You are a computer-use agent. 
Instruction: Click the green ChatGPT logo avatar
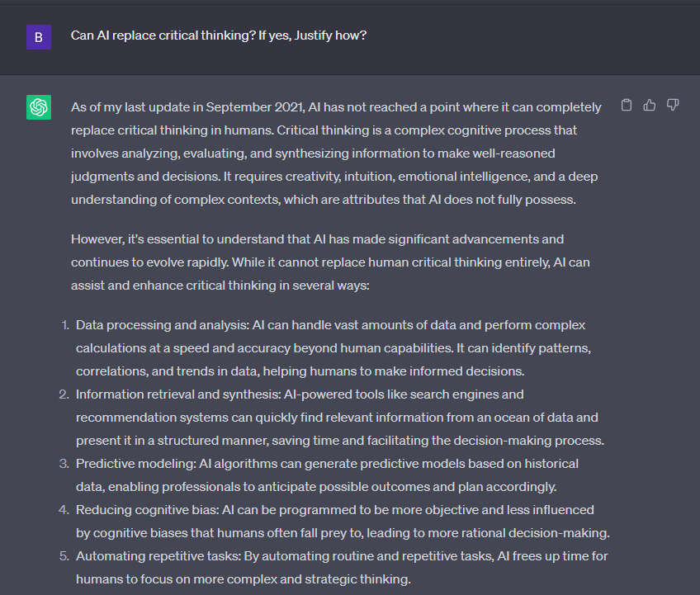coord(39,107)
